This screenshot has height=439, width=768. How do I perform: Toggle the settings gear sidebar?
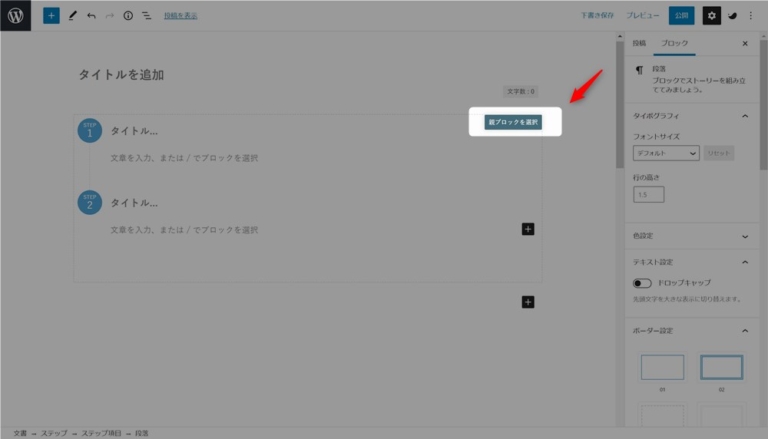pyautogui.click(x=711, y=16)
